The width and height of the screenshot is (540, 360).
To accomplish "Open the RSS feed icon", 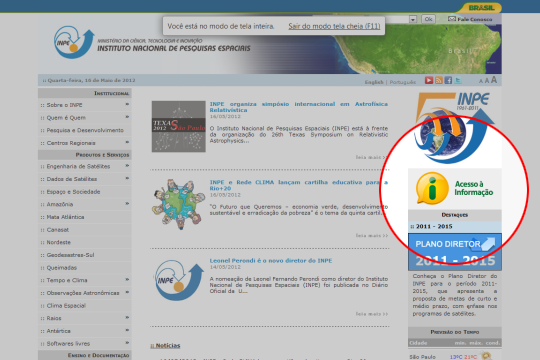I will pyautogui.click(x=439, y=80).
